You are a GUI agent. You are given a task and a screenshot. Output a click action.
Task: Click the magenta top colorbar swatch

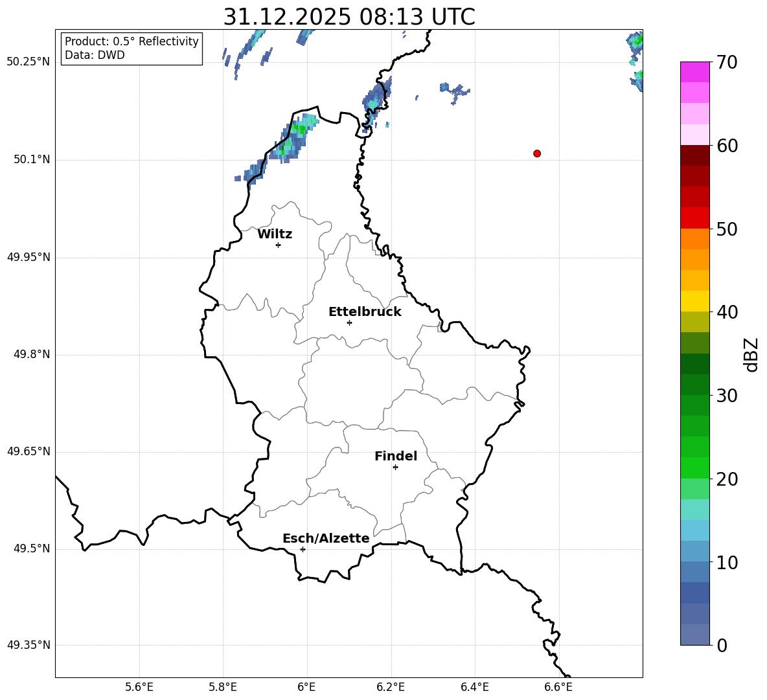point(695,73)
